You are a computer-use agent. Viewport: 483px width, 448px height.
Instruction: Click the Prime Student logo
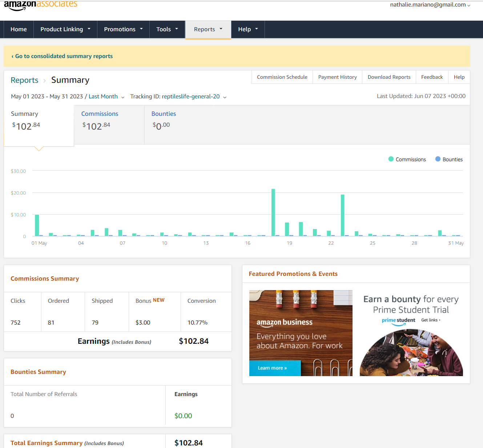click(x=398, y=321)
